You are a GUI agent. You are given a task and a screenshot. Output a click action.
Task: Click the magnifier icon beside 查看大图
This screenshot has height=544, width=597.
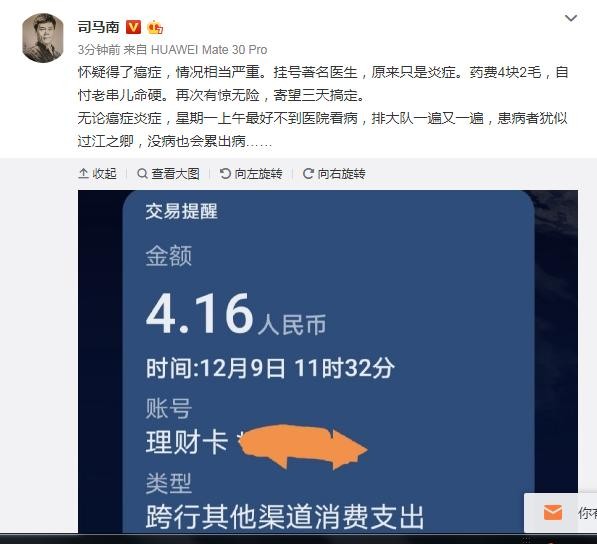(x=142, y=174)
